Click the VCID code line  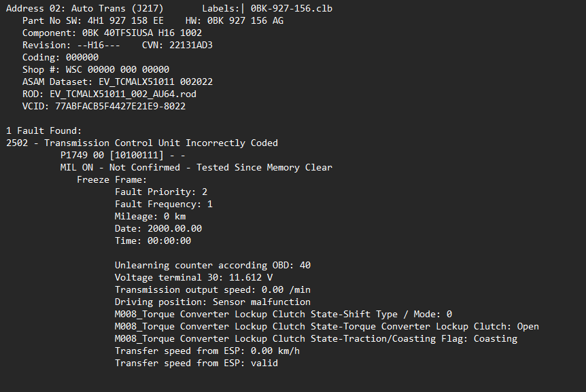coord(103,106)
